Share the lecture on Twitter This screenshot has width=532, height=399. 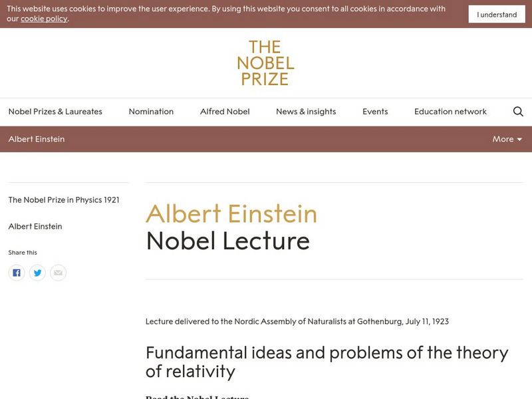tap(38, 272)
